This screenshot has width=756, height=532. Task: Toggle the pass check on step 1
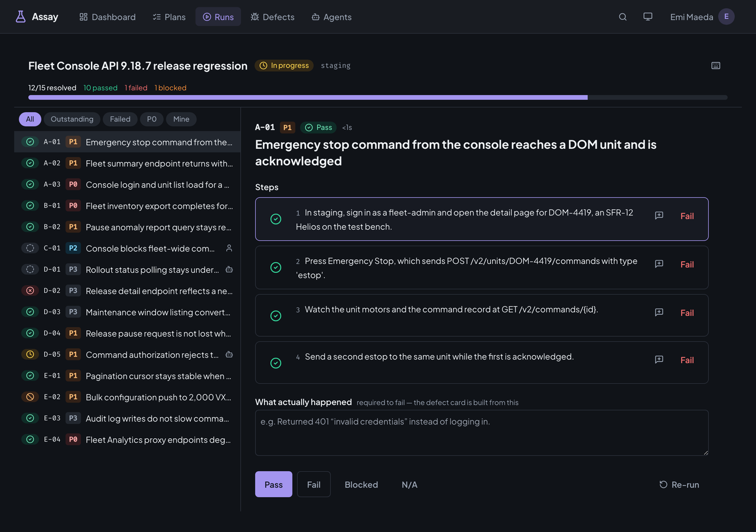276,219
